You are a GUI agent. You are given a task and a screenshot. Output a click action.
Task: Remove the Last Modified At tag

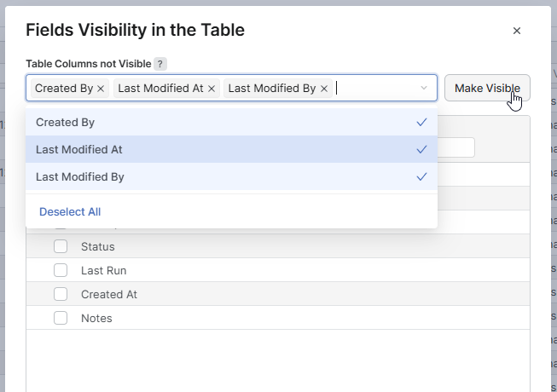click(212, 89)
